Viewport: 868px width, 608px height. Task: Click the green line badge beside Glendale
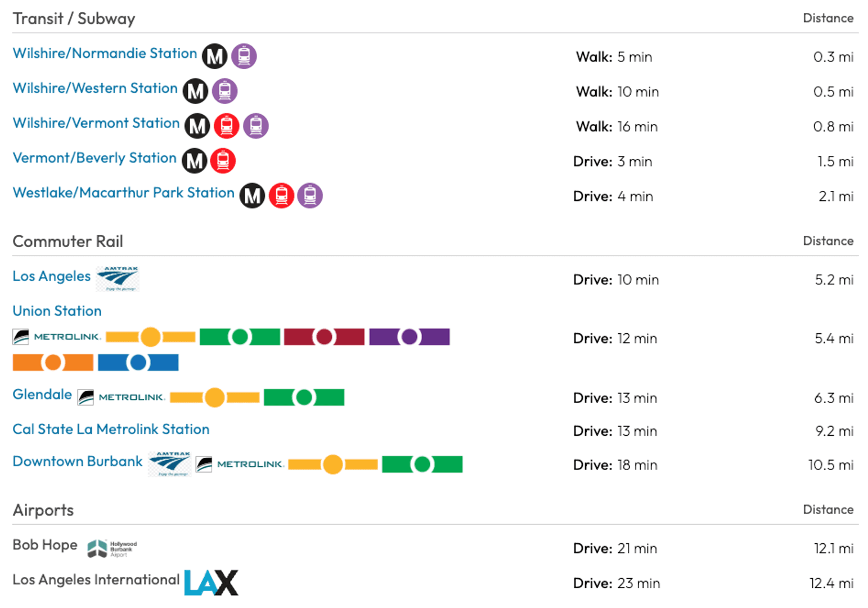point(304,397)
